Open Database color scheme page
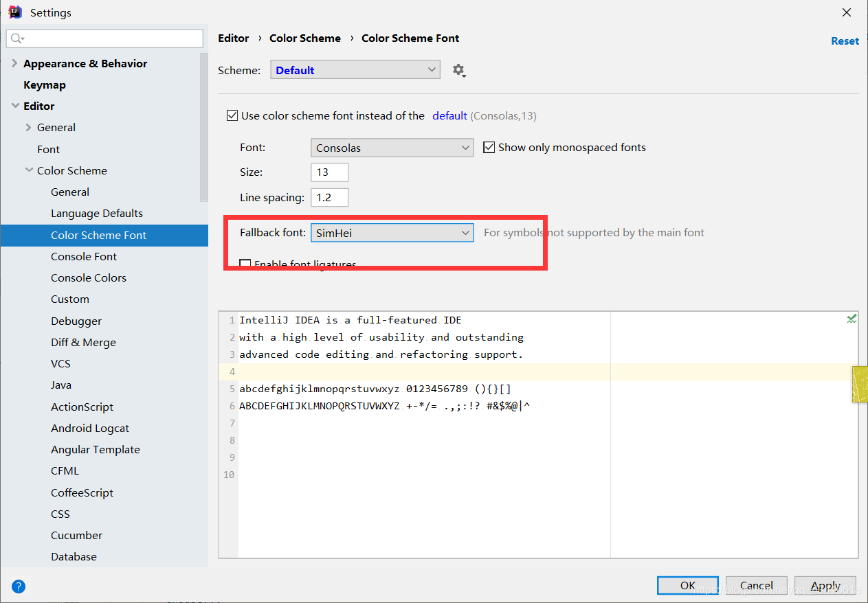Screen dimensions: 868x603 [74, 556]
